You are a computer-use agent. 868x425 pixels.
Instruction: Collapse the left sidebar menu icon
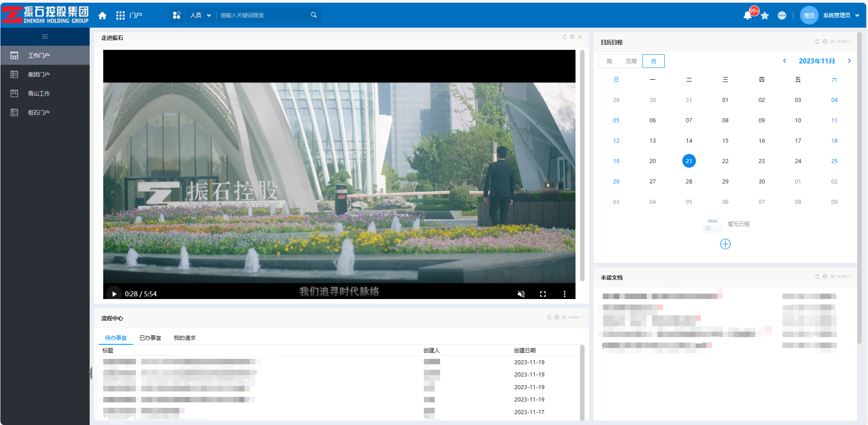pyautogui.click(x=45, y=37)
